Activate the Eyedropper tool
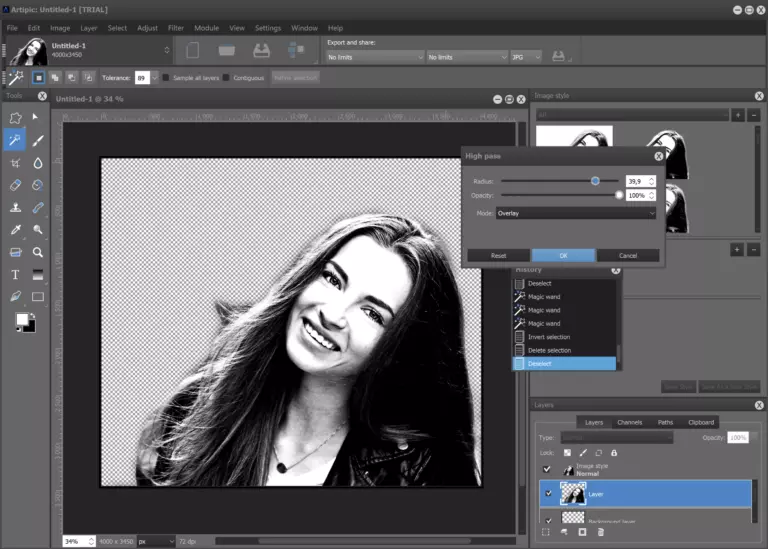The width and height of the screenshot is (768, 549). (x=15, y=230)
